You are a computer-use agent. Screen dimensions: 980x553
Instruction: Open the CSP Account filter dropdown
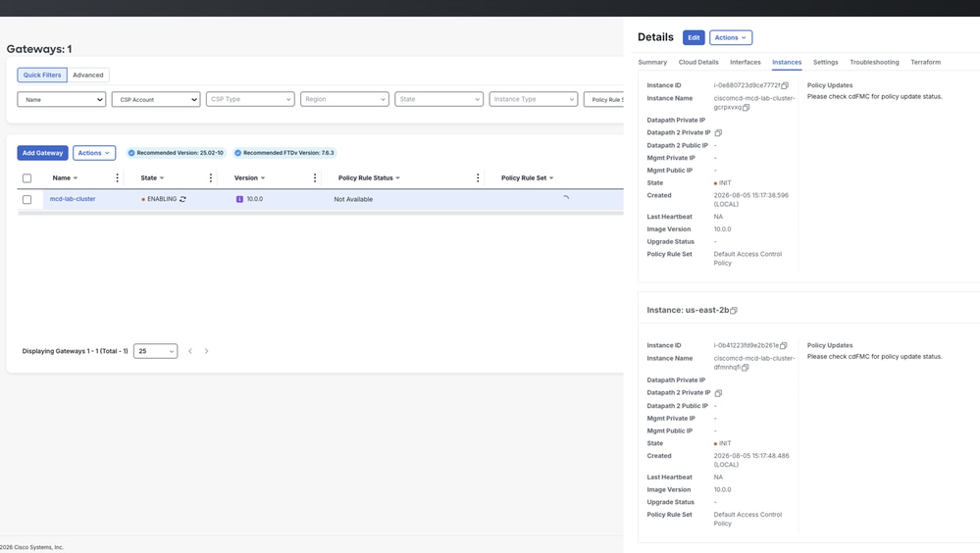click(x=156, y=99)
